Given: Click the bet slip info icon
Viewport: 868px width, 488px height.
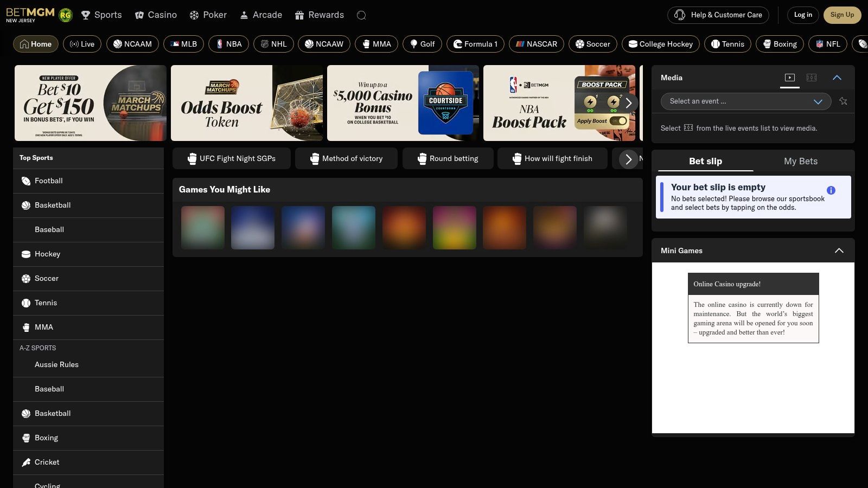Looking at the screenshot, I should [x=831, y=190].
